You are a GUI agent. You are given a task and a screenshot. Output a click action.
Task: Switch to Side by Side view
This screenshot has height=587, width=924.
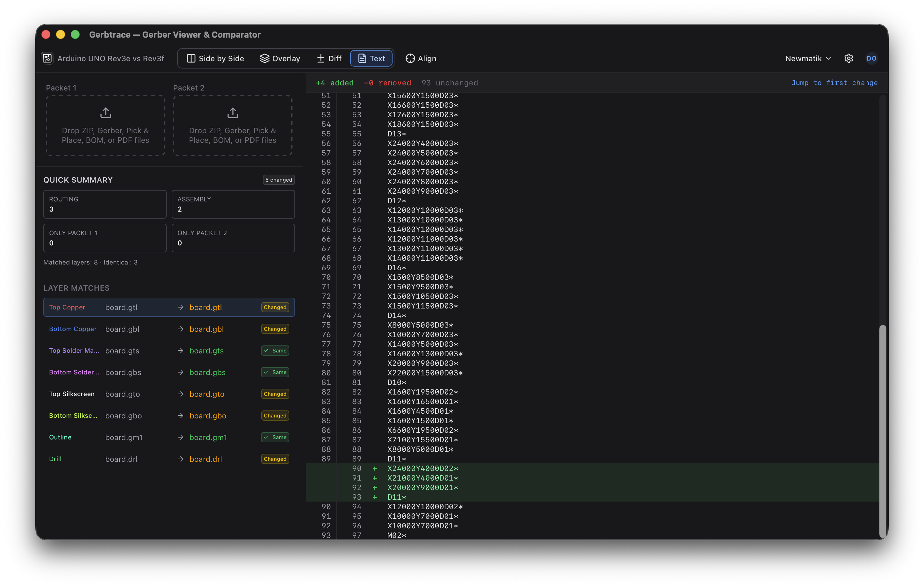(x=215, y=58)
